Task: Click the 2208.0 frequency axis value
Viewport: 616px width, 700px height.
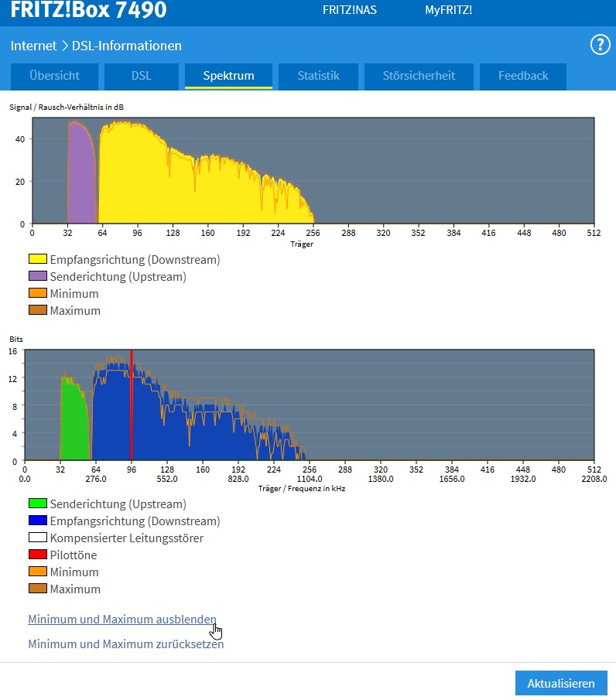Action: click(x=594, y=479)
